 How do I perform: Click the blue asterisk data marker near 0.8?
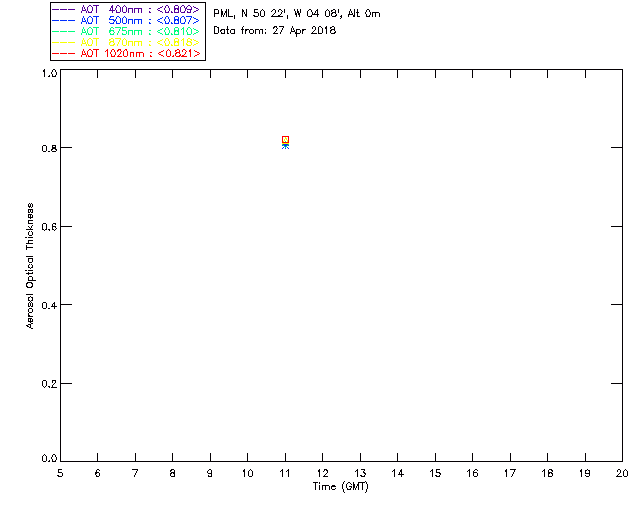pyautogui.click(x=285, y=146)
